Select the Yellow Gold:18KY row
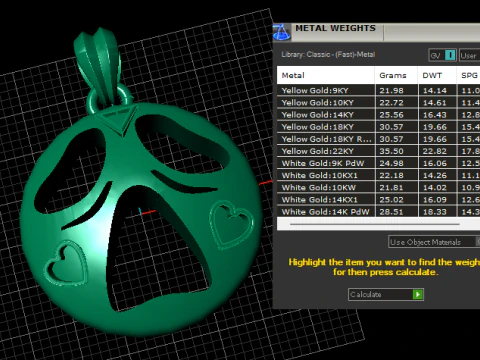Viewport: 480px width, 360px height. (x=378, y=127)
